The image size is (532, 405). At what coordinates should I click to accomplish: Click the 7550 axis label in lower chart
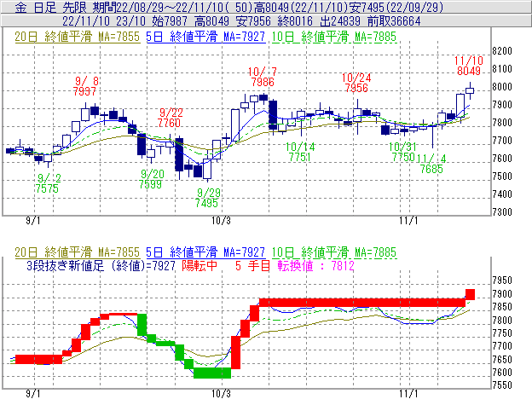pyautogui.click(x=502, y=385)
